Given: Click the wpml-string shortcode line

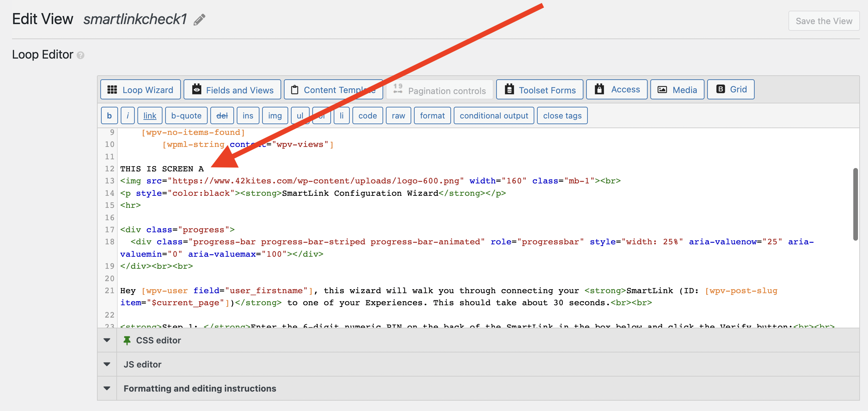Looking at the screenshot, I should pos(248,145).
